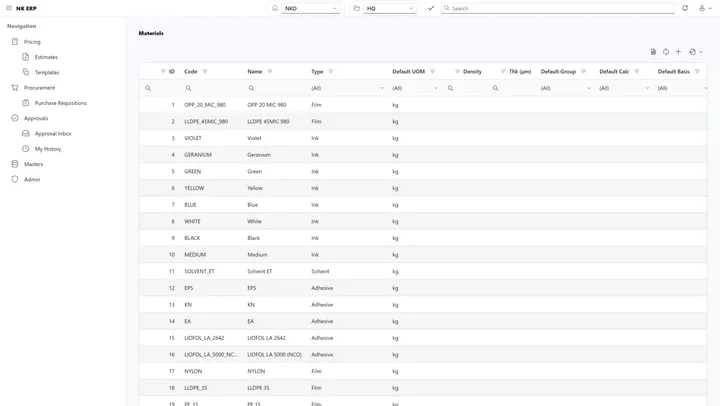Click the refresh icon in the top bar
This screenshot has height=406, width=720.
click(685, 8)
